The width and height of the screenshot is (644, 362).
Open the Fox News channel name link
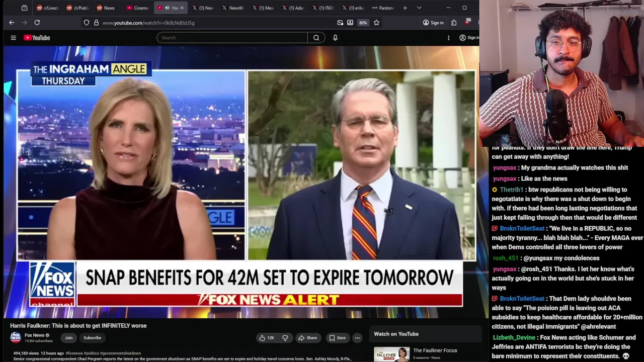[34, 335]
